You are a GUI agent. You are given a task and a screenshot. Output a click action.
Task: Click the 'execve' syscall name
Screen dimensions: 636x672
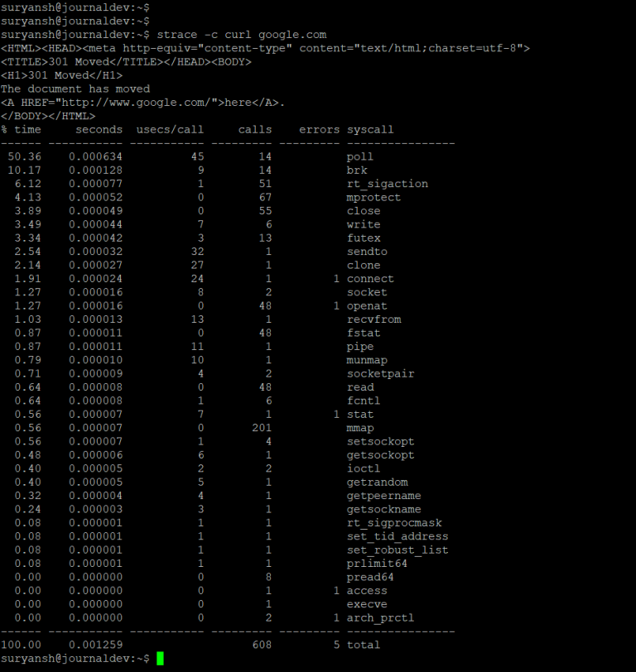367,604
